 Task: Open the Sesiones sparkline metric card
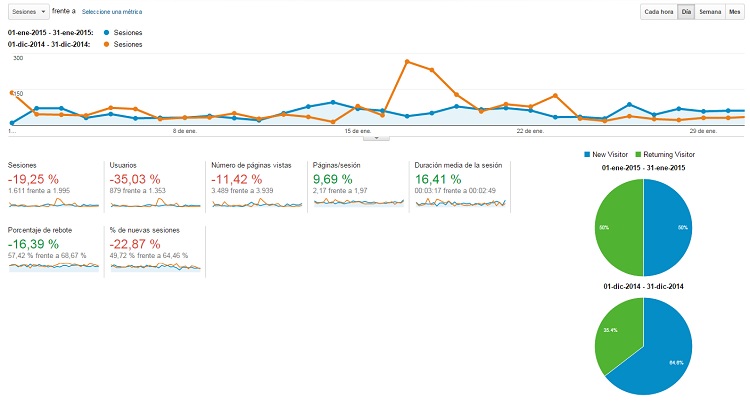53,201
